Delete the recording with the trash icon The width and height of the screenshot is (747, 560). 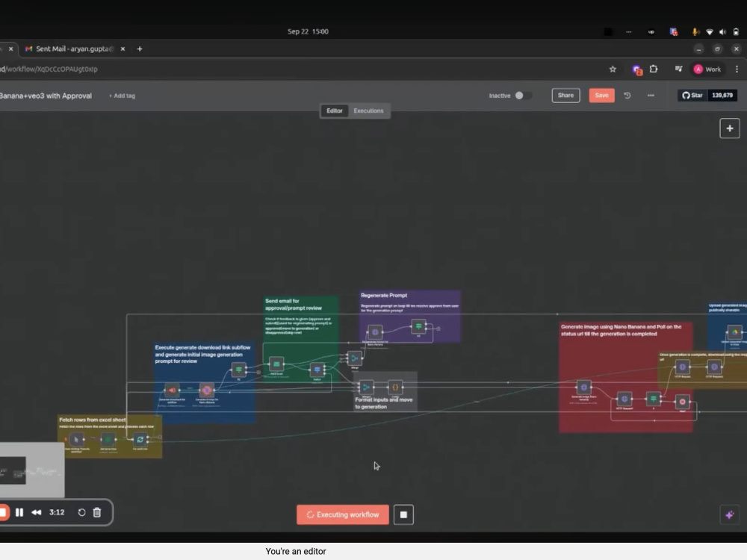pyautogui.click(x=97, y=512)
